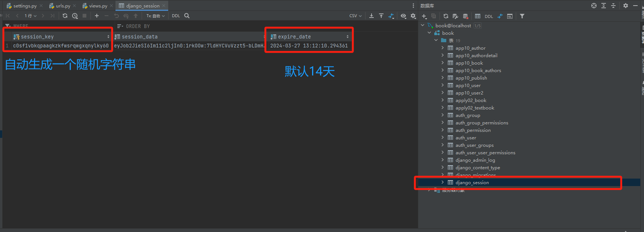Sort by the session_data column header
Viewport: 644px width, 232px height.
pos(190,37)
